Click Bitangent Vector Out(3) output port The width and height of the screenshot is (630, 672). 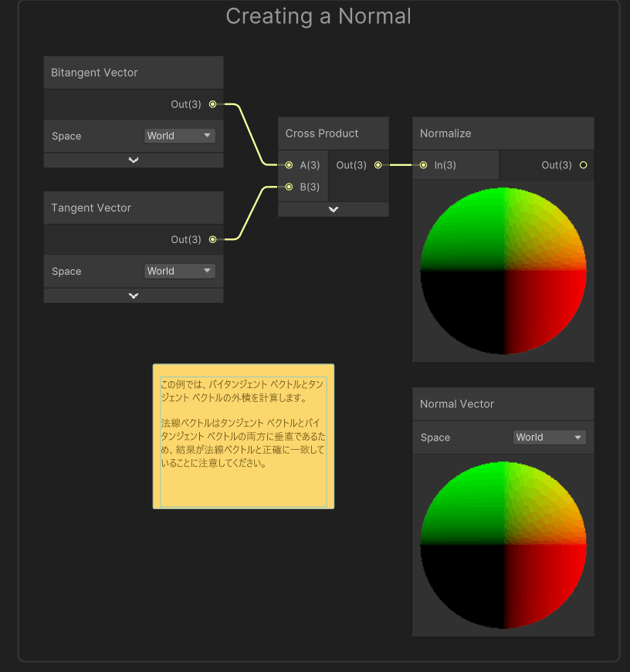coord(213,104)
